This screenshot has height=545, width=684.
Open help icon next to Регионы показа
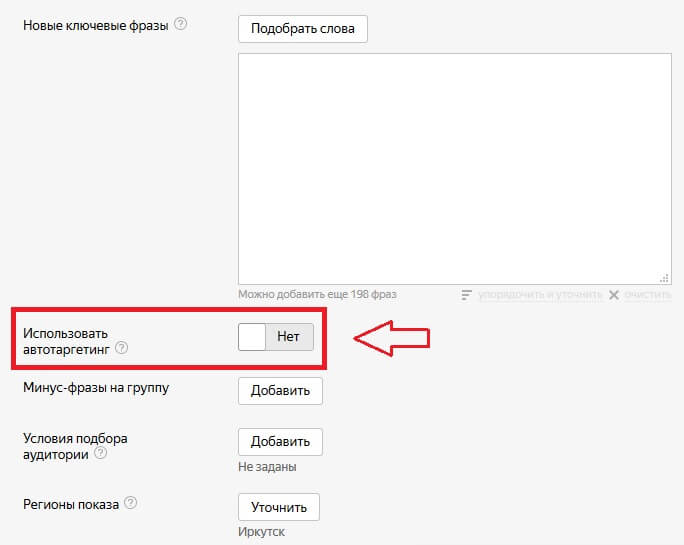130,503
